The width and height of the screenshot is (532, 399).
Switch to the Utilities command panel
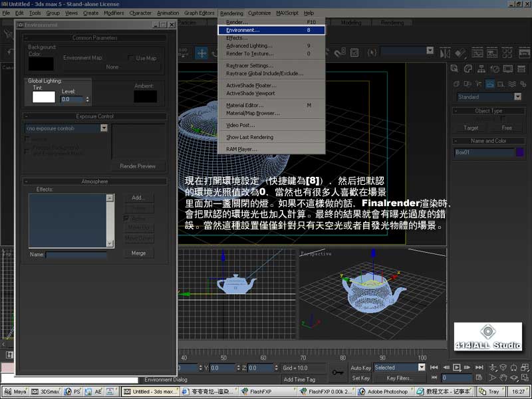521,69
